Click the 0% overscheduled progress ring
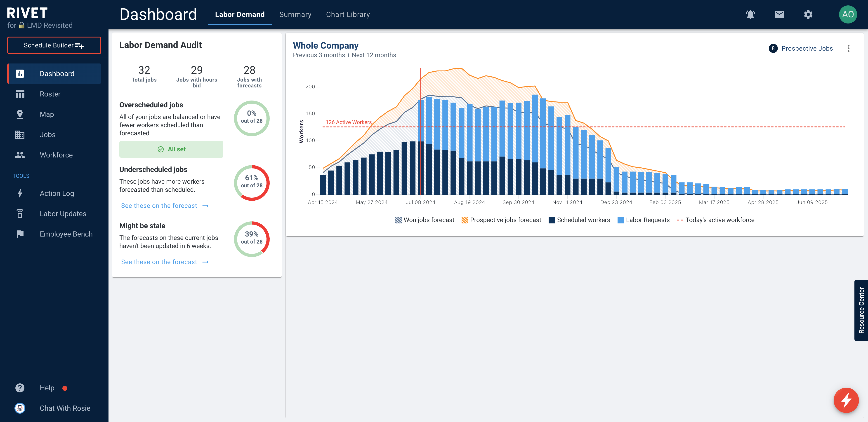This screenshot has height=422, width=868. 252,118
